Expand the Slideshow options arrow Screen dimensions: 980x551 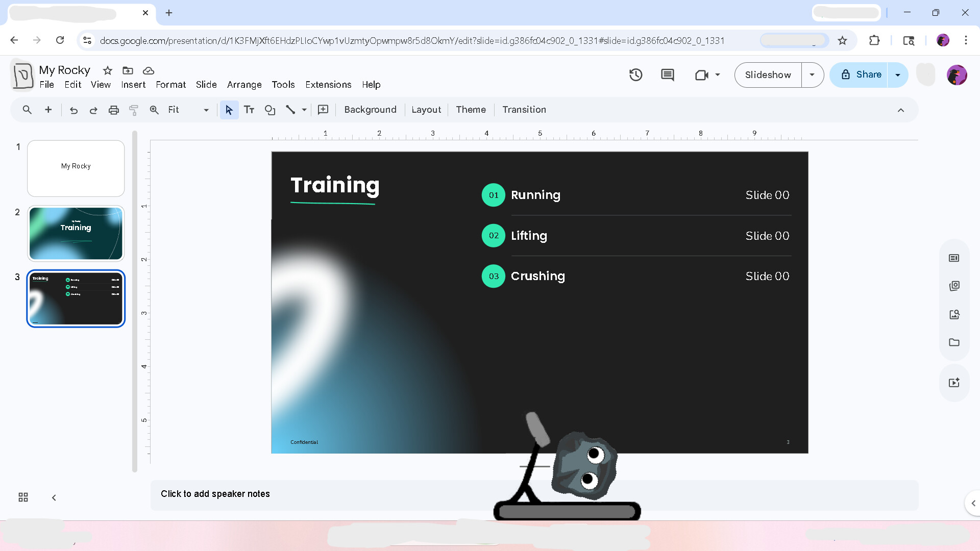click(812, 75)
